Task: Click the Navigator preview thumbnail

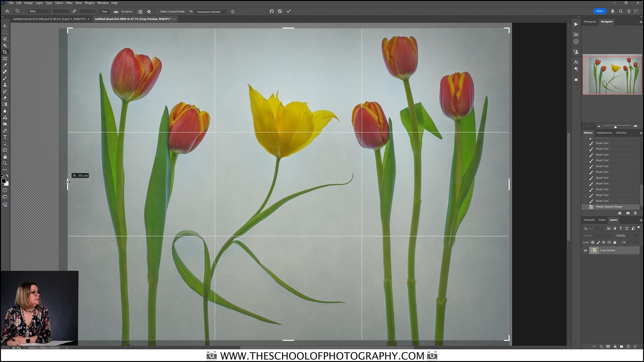Action: 612,74
